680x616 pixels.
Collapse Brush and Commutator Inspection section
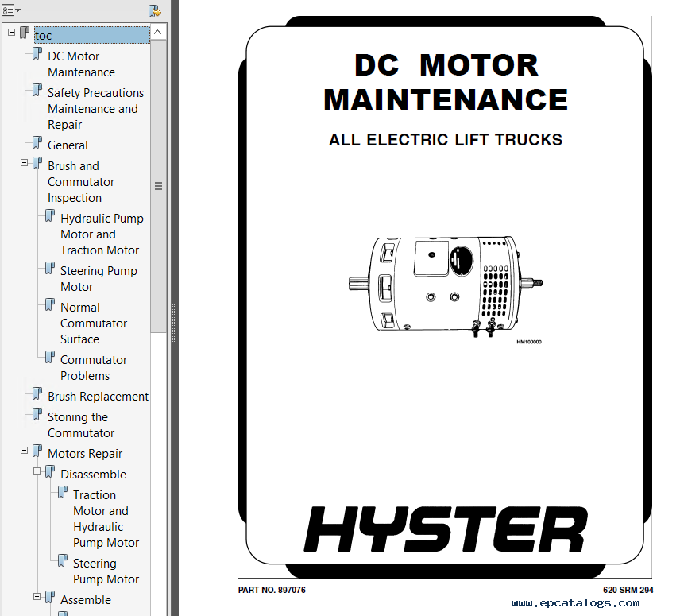[x=25, y=163]
